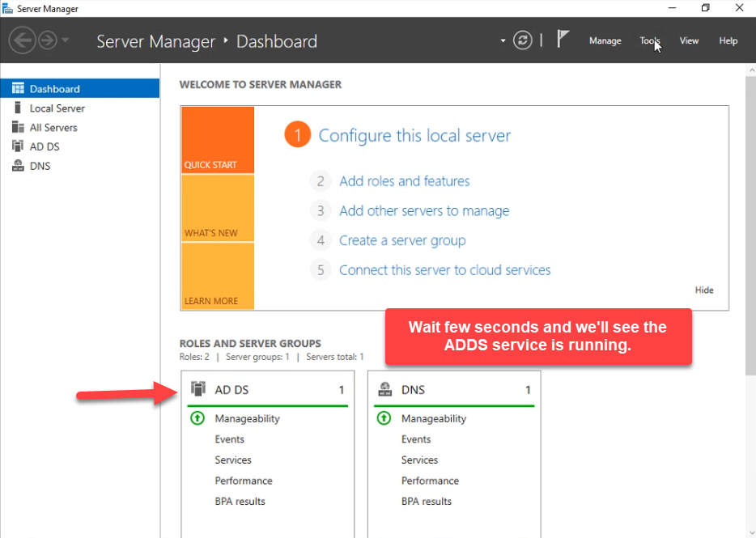756x538 pixels.
Task: Click the AD DS icon in sidebar
Action: (18, 146)
